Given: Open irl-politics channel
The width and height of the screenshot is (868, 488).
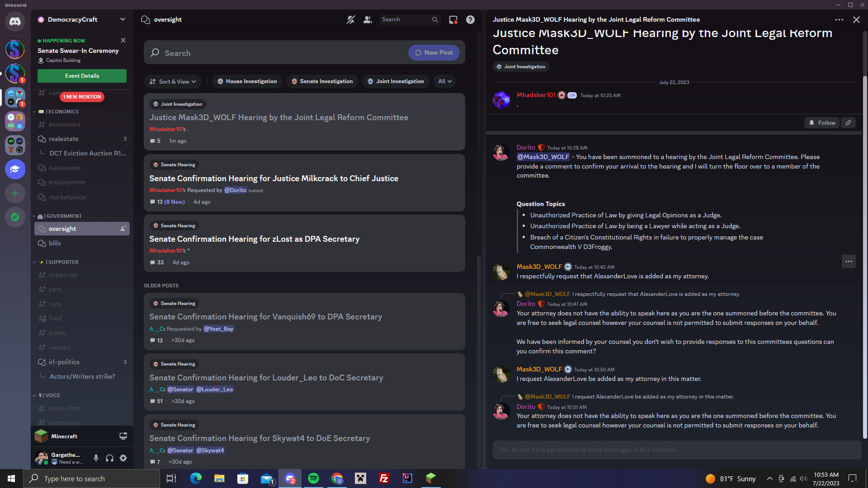Looking at the screenshot, I should click(x=82, y=362).
